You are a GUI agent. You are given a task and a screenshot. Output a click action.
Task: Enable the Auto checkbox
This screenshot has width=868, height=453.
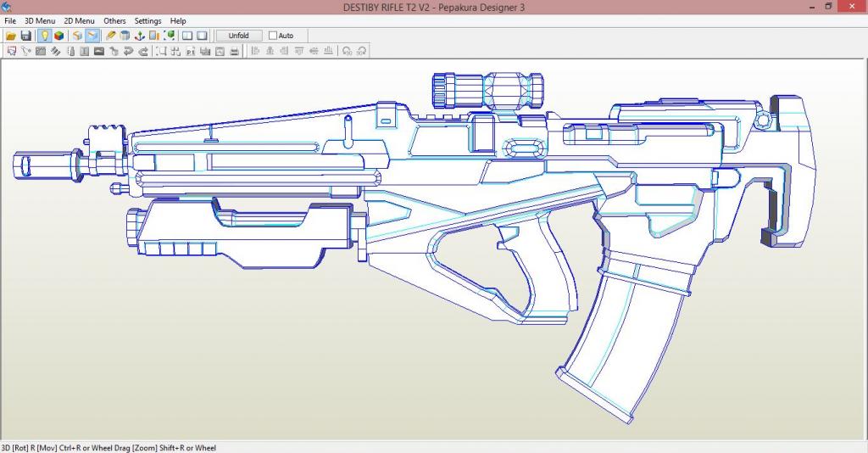[x=273, y=36]
